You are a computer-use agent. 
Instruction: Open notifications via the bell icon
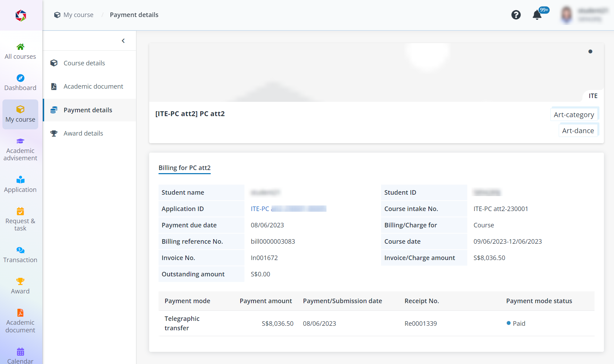537,15
